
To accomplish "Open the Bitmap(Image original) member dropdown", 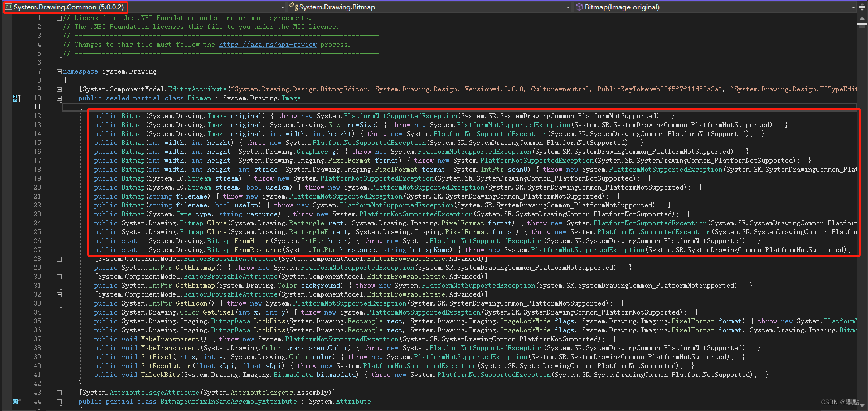I will [x=715, y=7].
